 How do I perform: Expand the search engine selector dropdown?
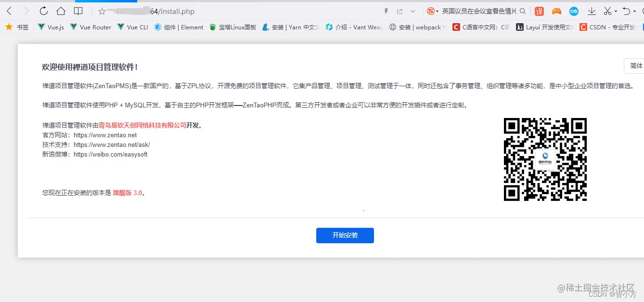point(438,11)
